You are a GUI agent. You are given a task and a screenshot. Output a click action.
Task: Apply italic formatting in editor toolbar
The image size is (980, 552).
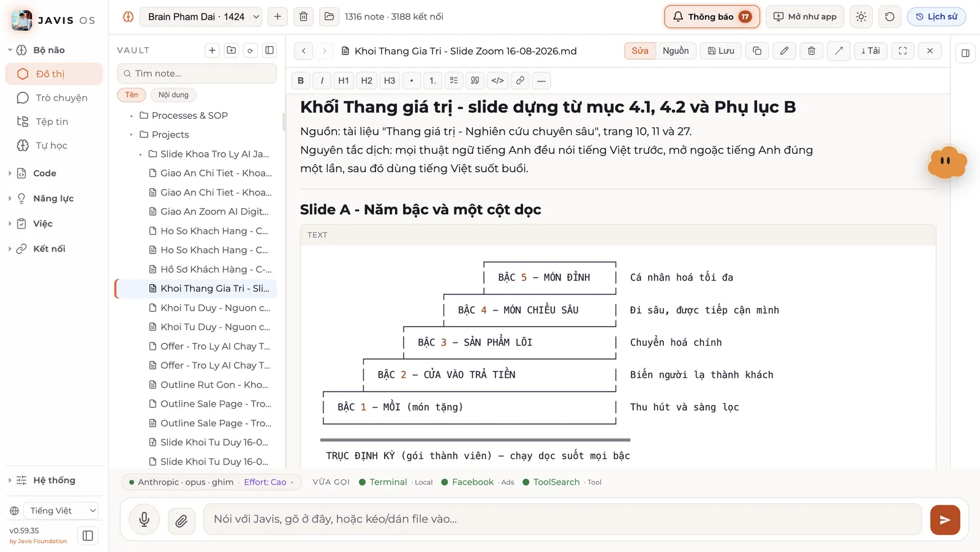click(x=322, y=80)
